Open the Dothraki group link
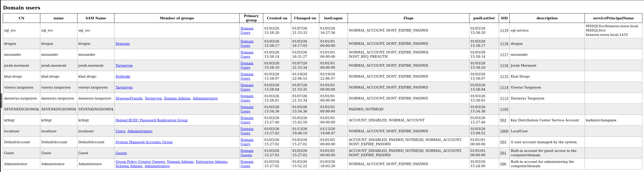The width and height of the screenshot is (644, 172). (x=123, y=76)
